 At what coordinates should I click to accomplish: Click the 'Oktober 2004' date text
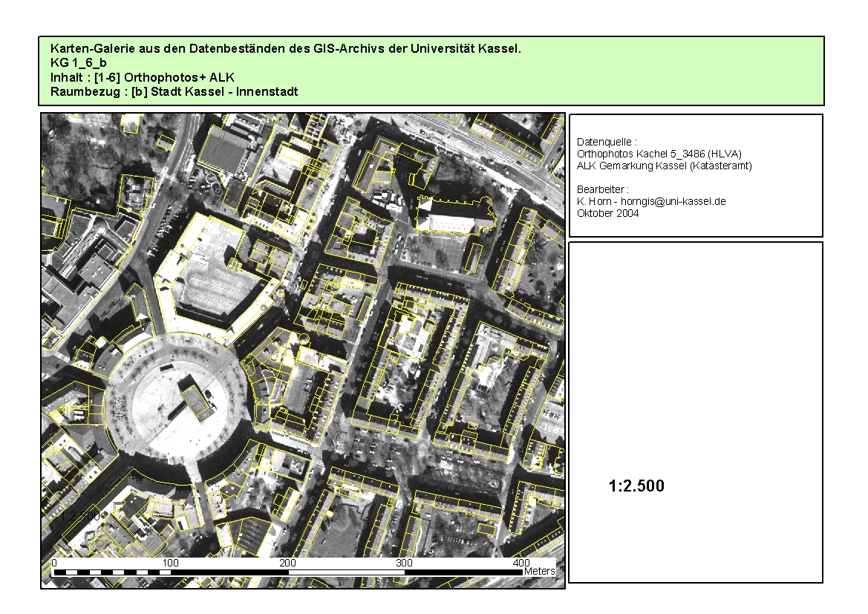pos(607,213)
